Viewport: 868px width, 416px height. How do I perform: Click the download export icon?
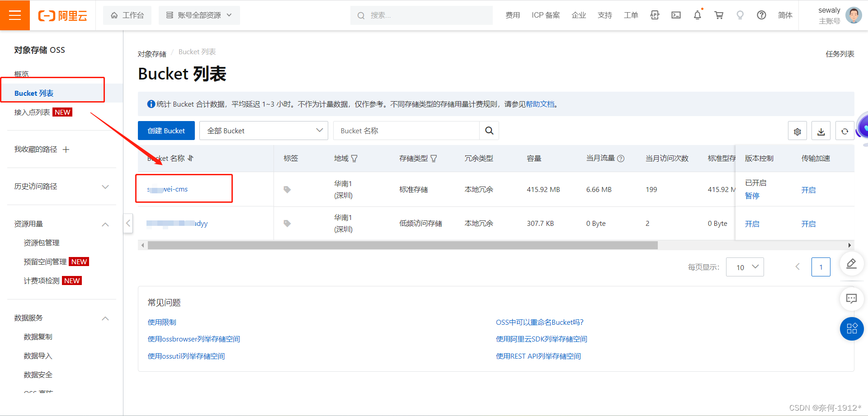coord(821,131)
